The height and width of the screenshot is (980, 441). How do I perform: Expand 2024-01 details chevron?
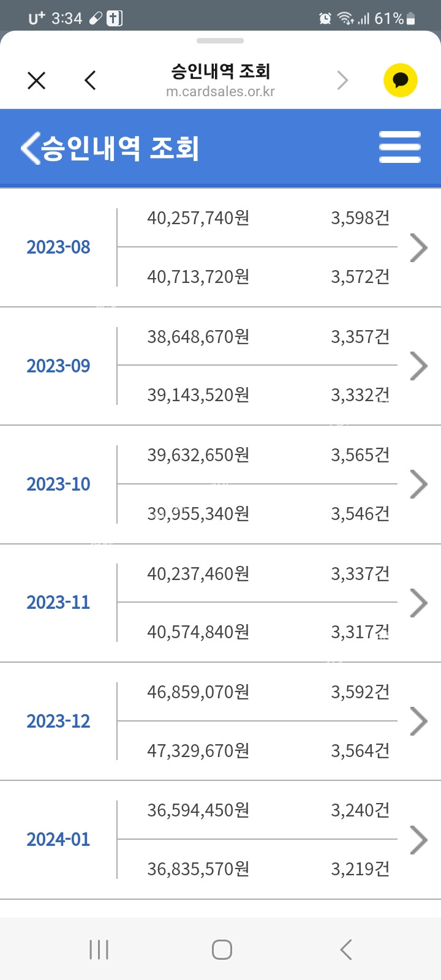point(418,840)
